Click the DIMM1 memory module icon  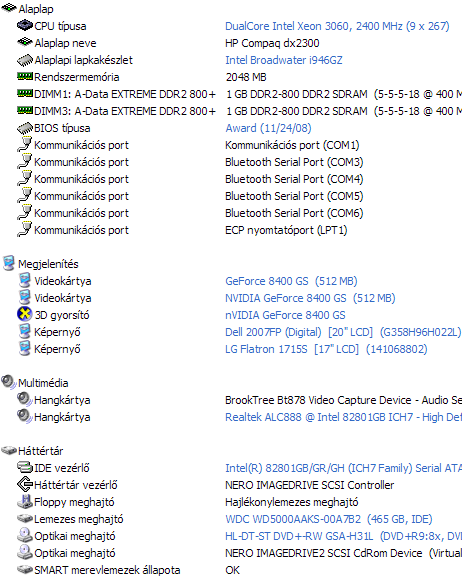coord(25,93)
